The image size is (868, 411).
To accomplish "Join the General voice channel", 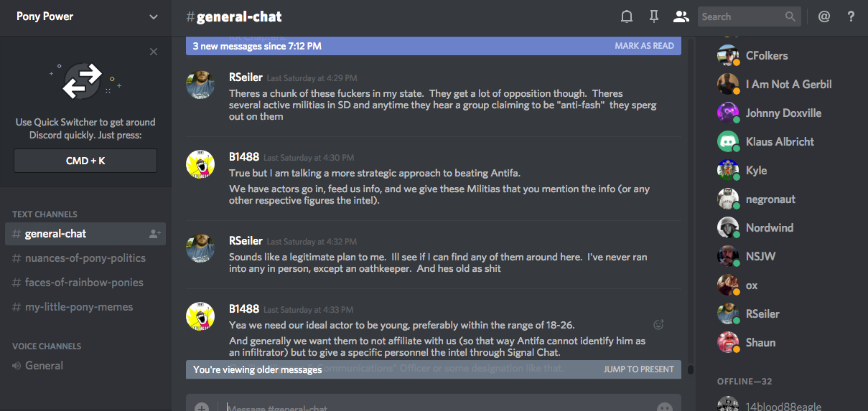I will point(44,366).
